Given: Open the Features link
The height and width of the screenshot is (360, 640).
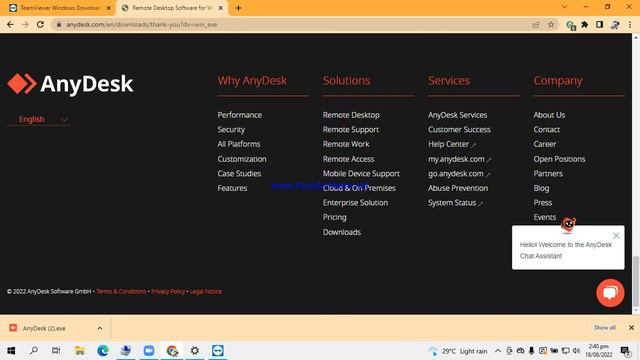Looking at the screenshot, I should click(x=232, y=188).
